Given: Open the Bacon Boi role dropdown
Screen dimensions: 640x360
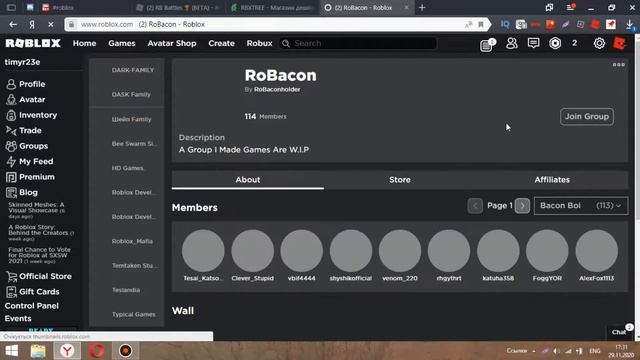Looking at the screenshot, I should point(581,206).
